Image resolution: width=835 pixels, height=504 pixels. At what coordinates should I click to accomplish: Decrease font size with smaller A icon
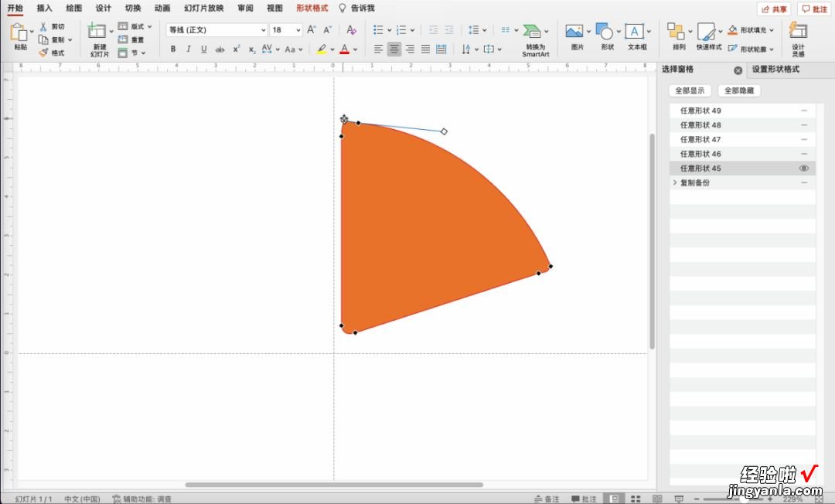click(x=328, y=30)
